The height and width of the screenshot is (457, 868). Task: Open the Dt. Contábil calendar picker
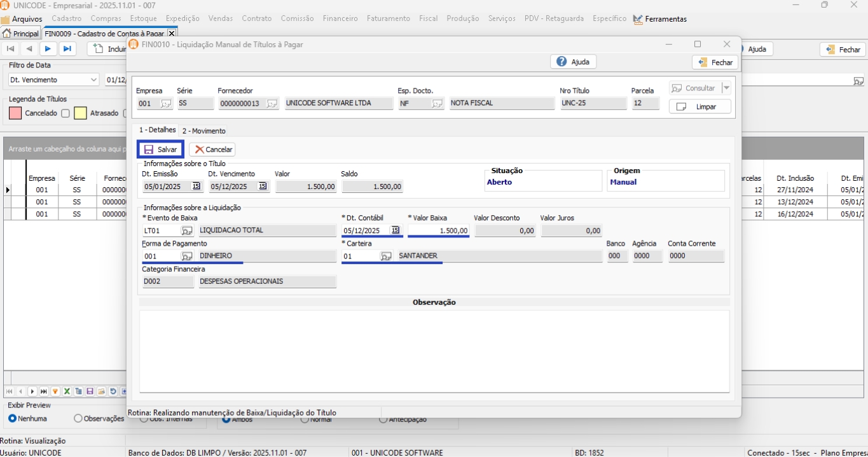396,230
